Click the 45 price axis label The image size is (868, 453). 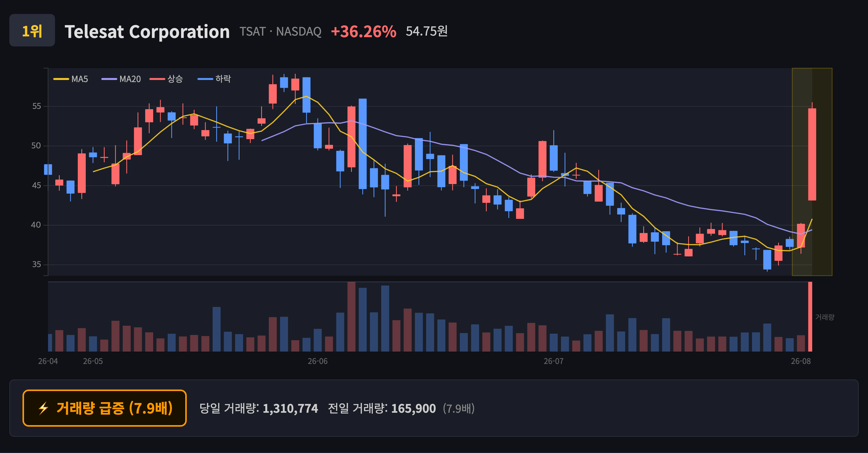(x=36, y=185)
